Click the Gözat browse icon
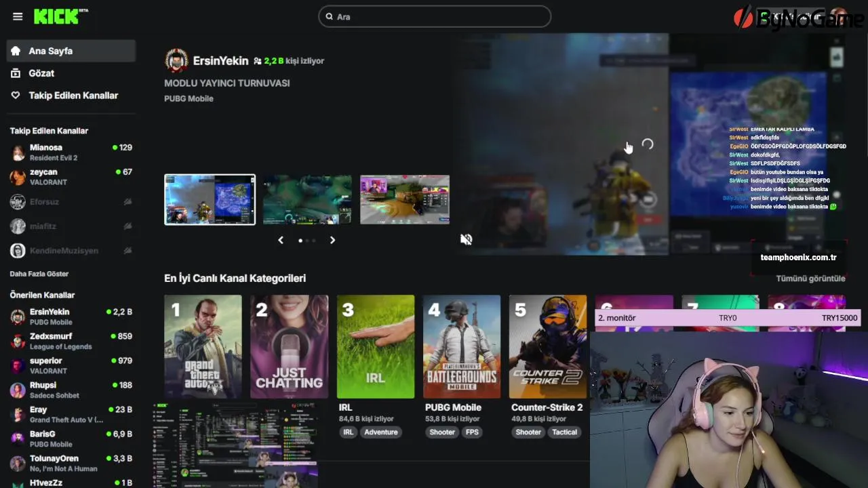Image resolution: width=868 pixels, height=488 pixels. 16,73
